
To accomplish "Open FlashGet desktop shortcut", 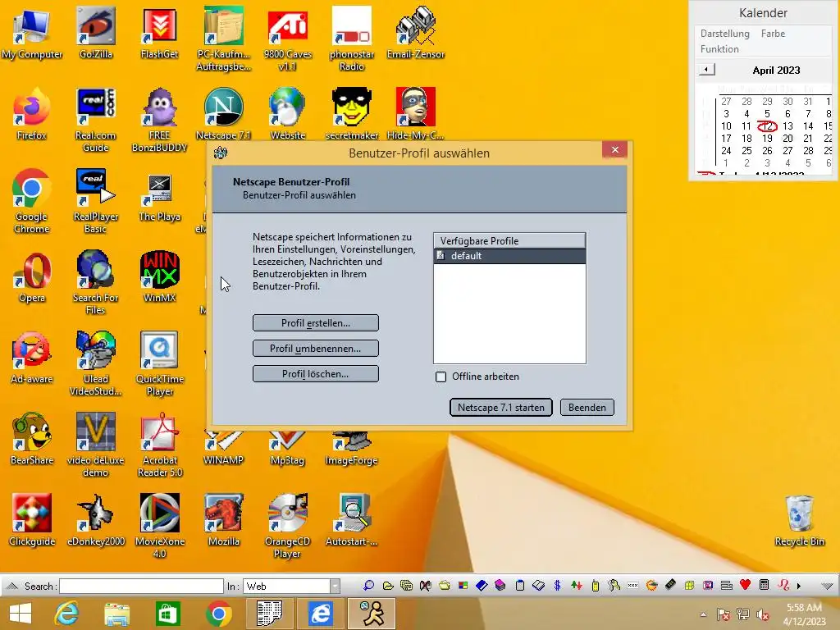I will [x=159, y=33].
